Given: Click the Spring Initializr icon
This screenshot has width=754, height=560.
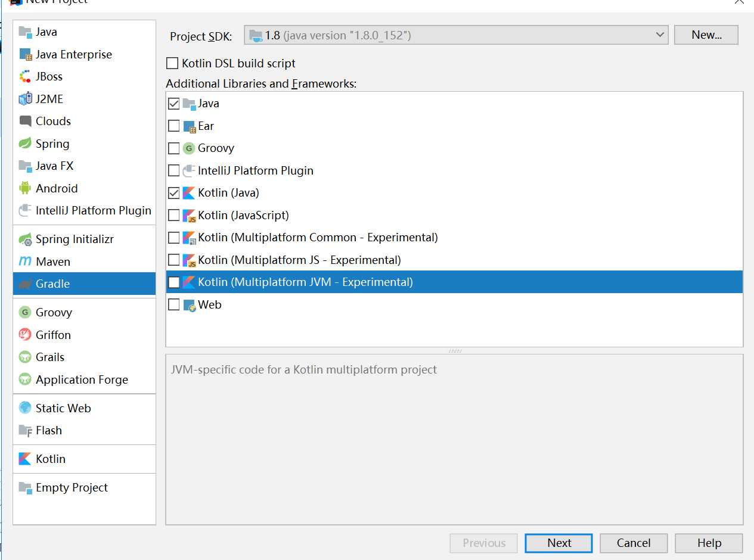Looking at the screenshot, I should (25, 239).
